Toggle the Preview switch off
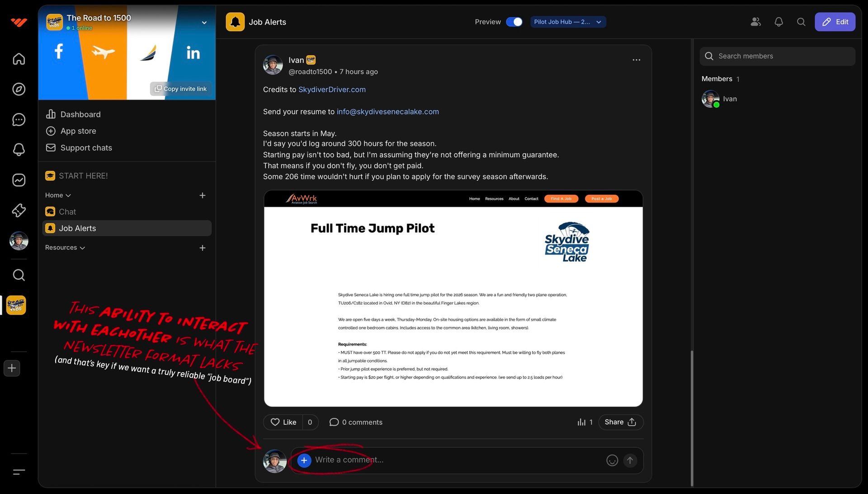 514,22
